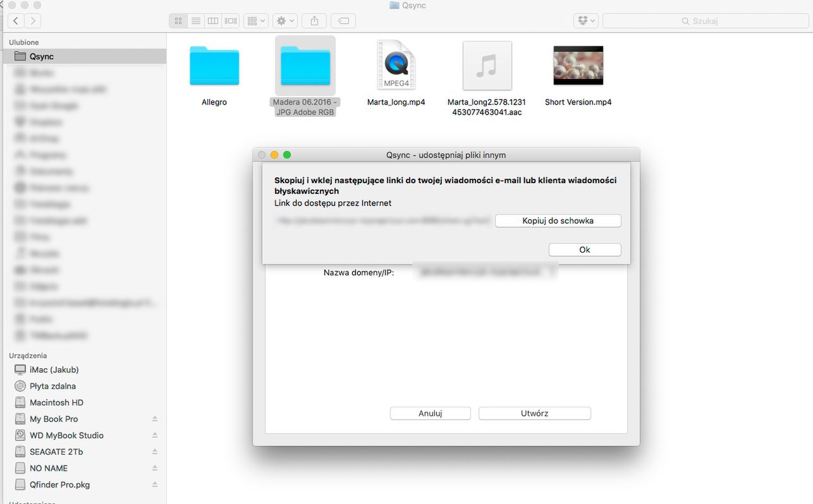Click the Share toolbar button
This screenshot has width=813, height=504.
pos(314,21)
